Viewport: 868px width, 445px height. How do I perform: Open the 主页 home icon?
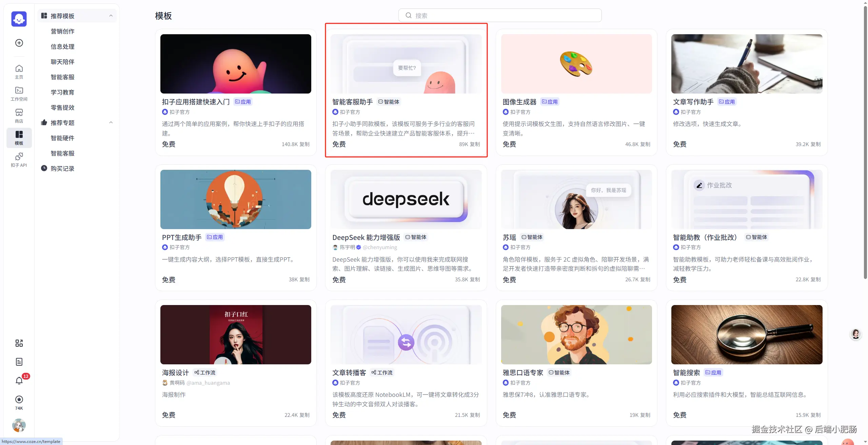19,72
